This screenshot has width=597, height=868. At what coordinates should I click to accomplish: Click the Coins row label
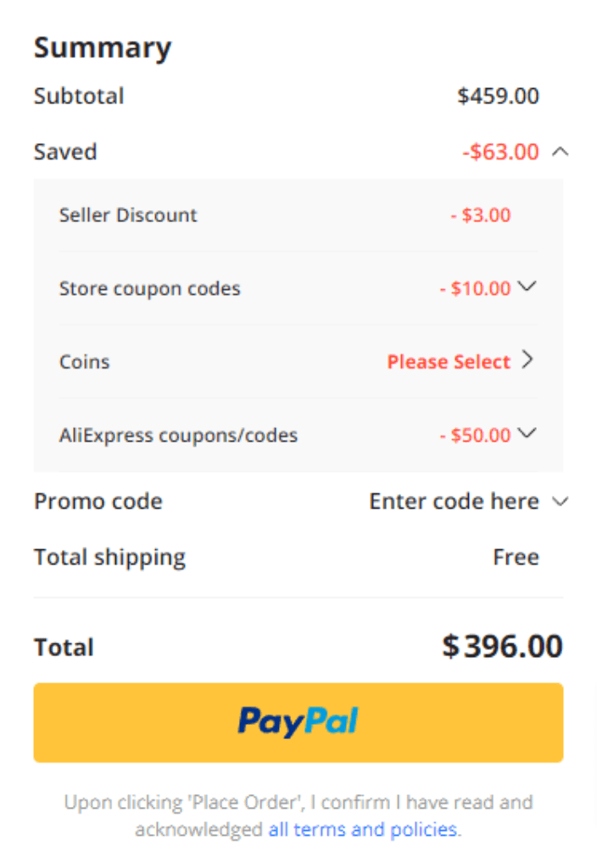click(x=84, y=362)
